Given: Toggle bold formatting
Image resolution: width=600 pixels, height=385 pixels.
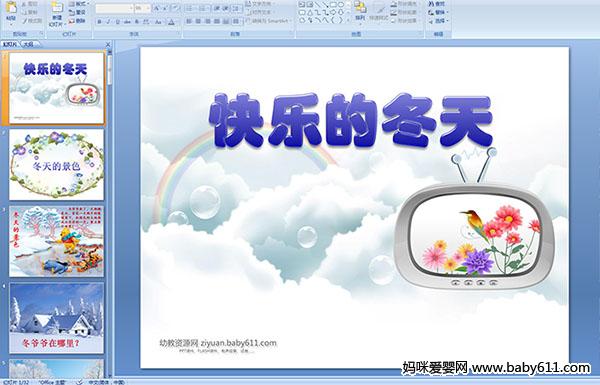Looking at the screenshot, I should (x=99, y=22).
